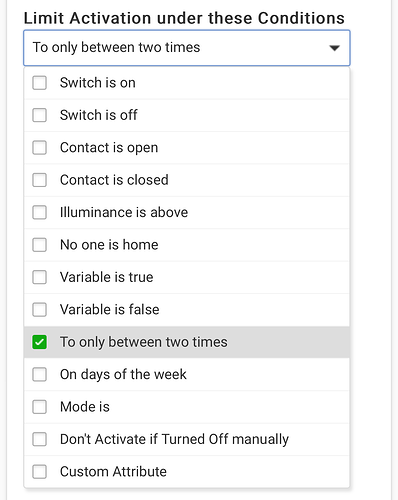Choose the 'Custom Attribute' list entry text

coord(113,472)
